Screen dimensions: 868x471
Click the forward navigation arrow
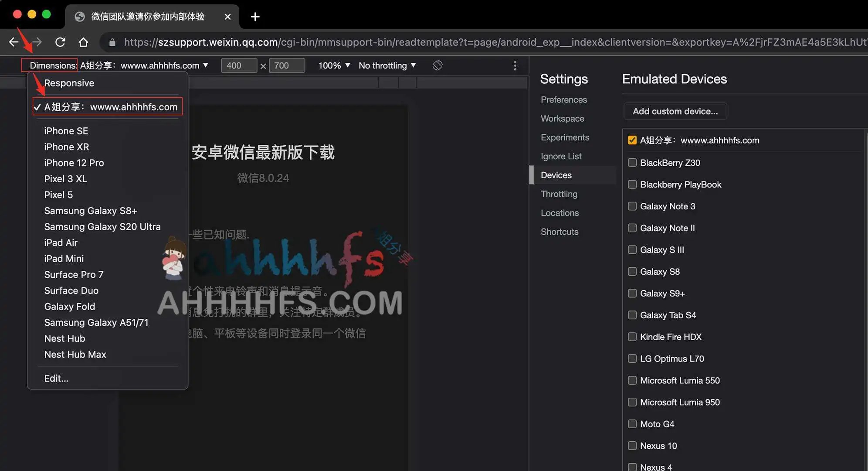(37, 42)
